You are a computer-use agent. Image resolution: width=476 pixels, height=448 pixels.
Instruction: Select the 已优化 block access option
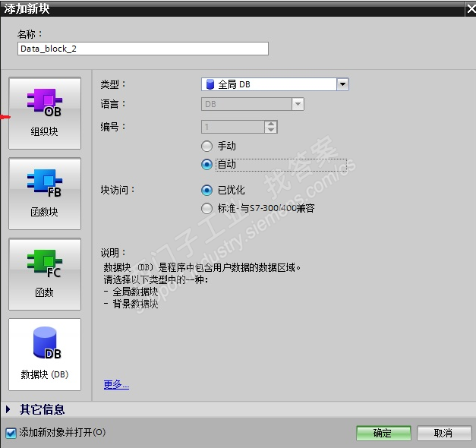point(206,191)
